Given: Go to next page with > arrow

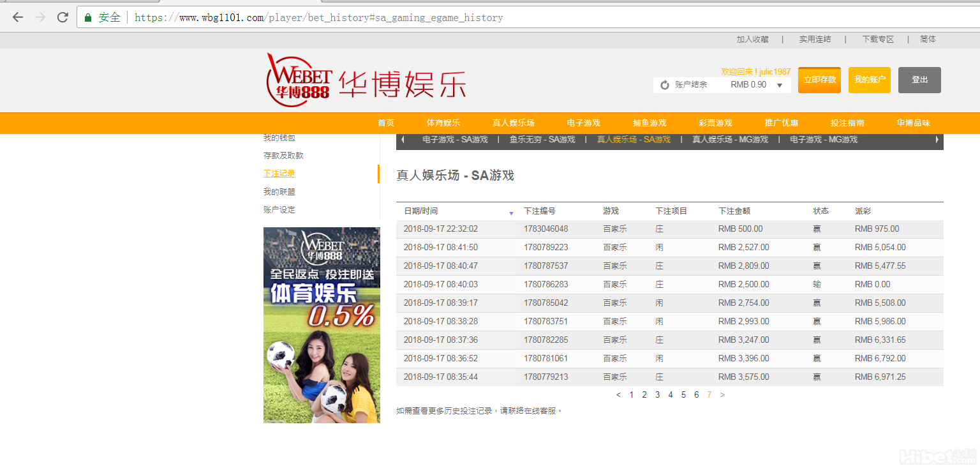Looking at the screenshot, I should [x=722, y=395].
